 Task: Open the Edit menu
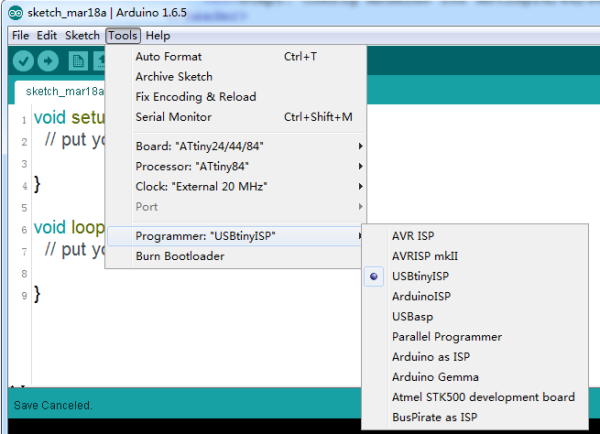(x=47, y=36)
